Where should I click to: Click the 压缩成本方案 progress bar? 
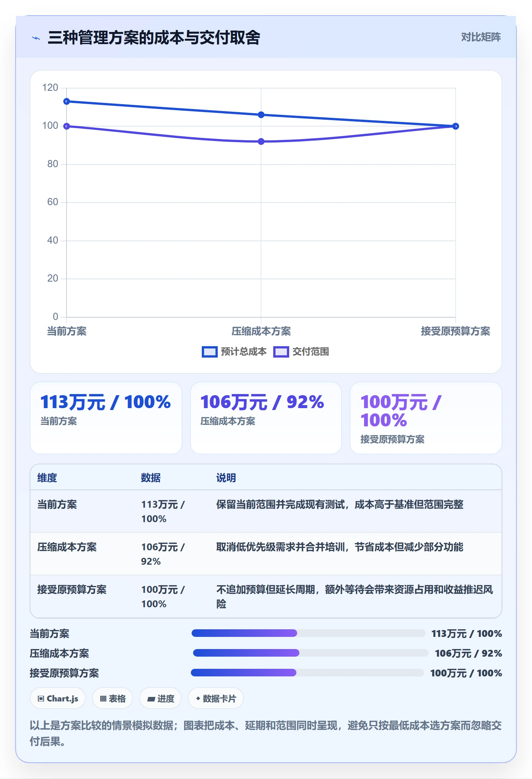pos(310,653)
